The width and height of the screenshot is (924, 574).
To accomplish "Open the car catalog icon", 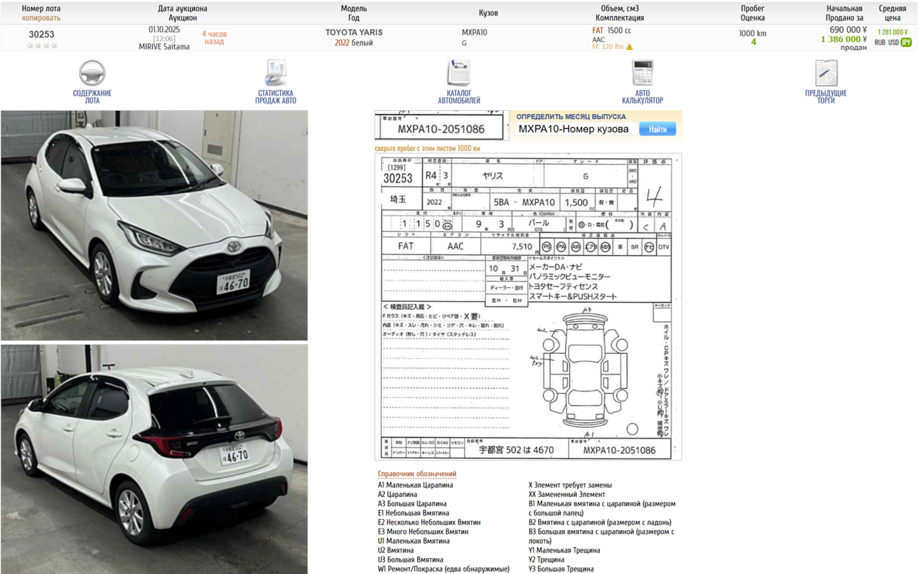I will (459, 73).
